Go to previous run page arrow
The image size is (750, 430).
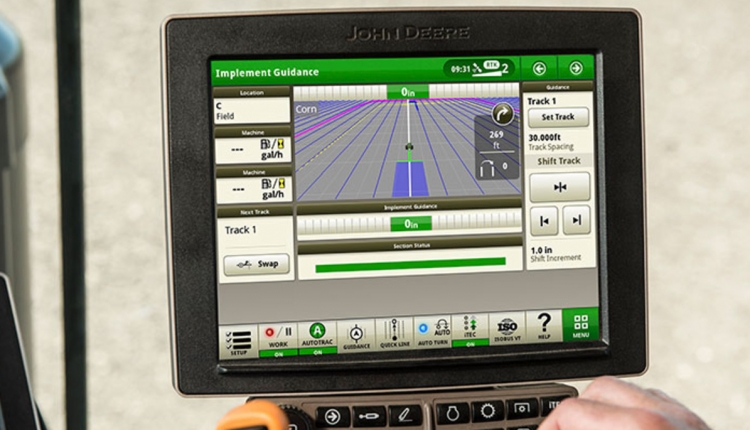(x=539, y=69)
